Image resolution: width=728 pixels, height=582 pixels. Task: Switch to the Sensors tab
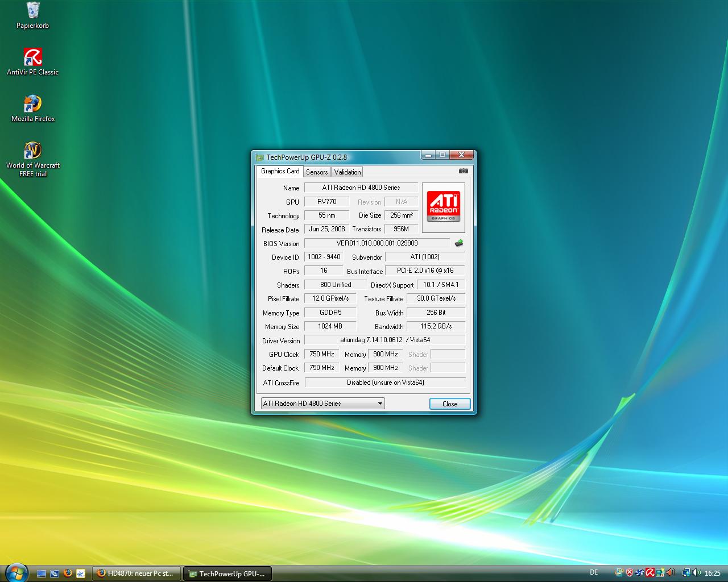click(317, 172)
